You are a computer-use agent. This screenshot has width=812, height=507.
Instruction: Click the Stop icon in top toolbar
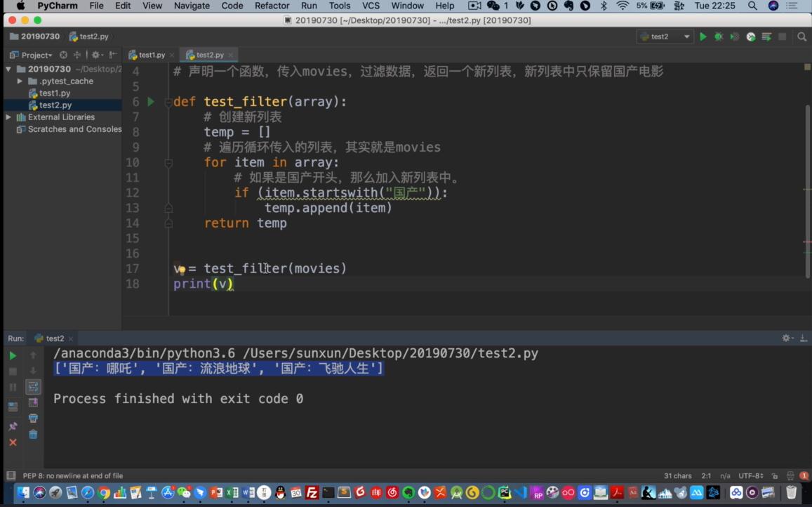(x=783, y=37)
